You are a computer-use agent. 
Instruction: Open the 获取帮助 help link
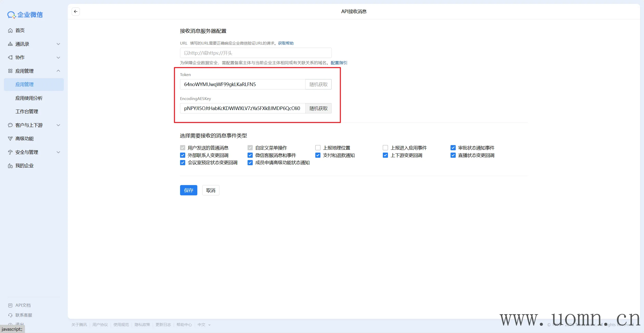click(286, 43)
